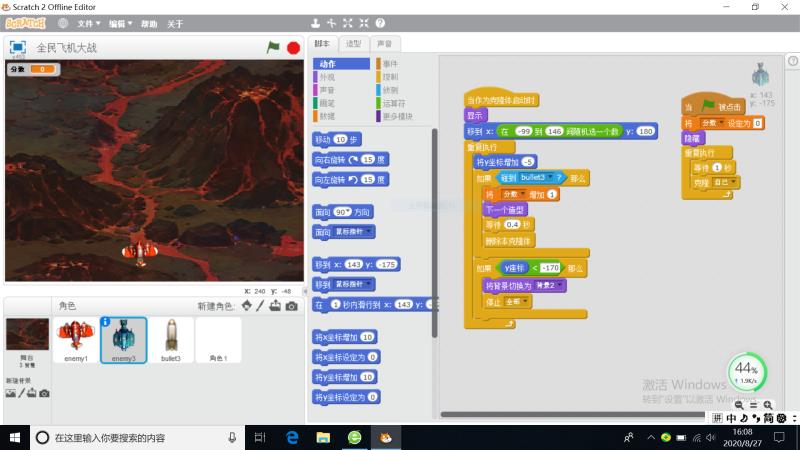Switch to the 造型 costumes tab
This screenshot has width=800, height=450.
click(353, 44)
